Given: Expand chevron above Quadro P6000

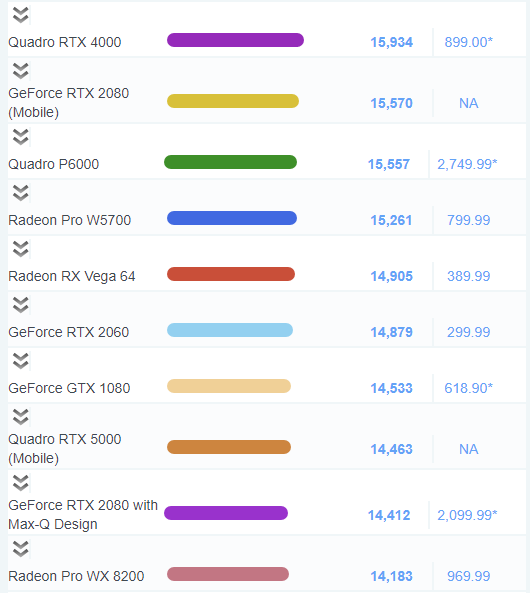Looking at the screenshot, I should point(20,137).
